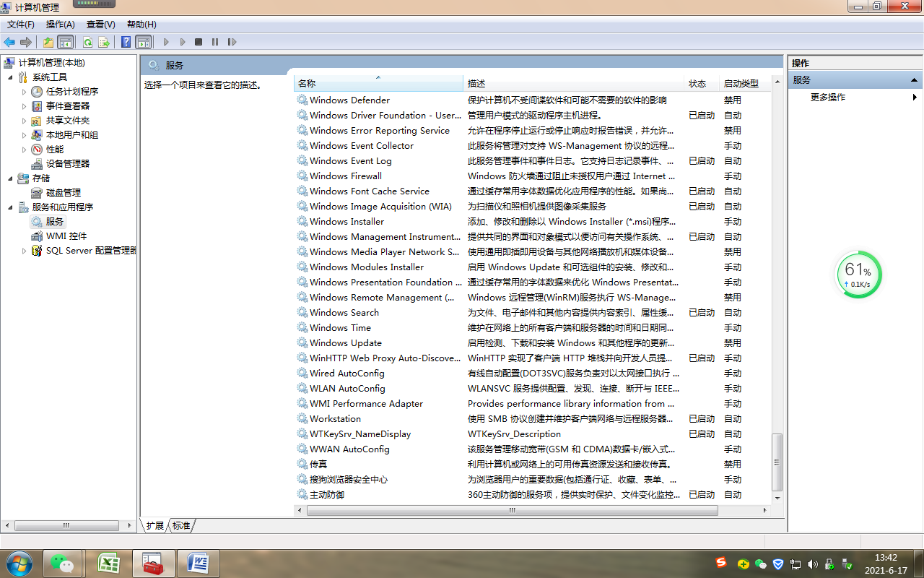Screen dimensions: 924x578
Task: Toggle the Show/Hide Action Pane toolbar icon
Action: (x=144, y=42)
